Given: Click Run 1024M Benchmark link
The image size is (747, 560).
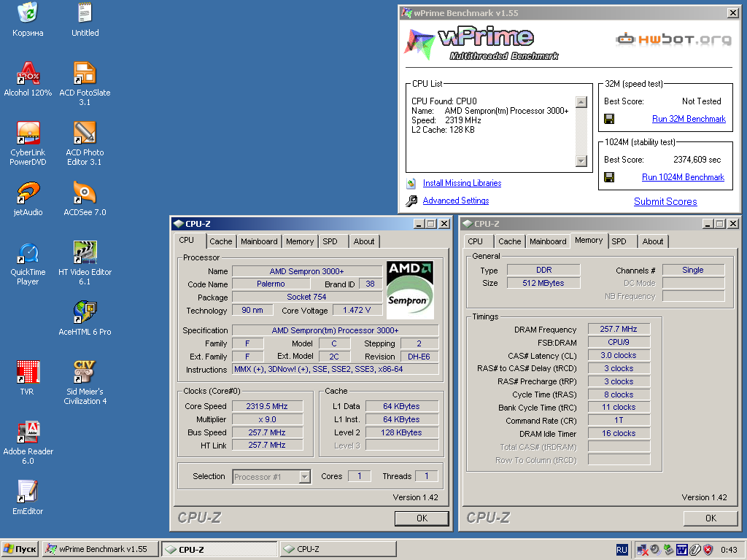Looking at the screenshot, I should tap(683, 177).
